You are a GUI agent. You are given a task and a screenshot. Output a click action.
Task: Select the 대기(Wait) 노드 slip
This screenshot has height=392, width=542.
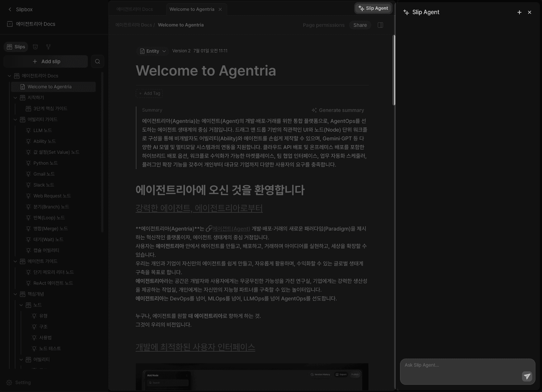(48, 239)
